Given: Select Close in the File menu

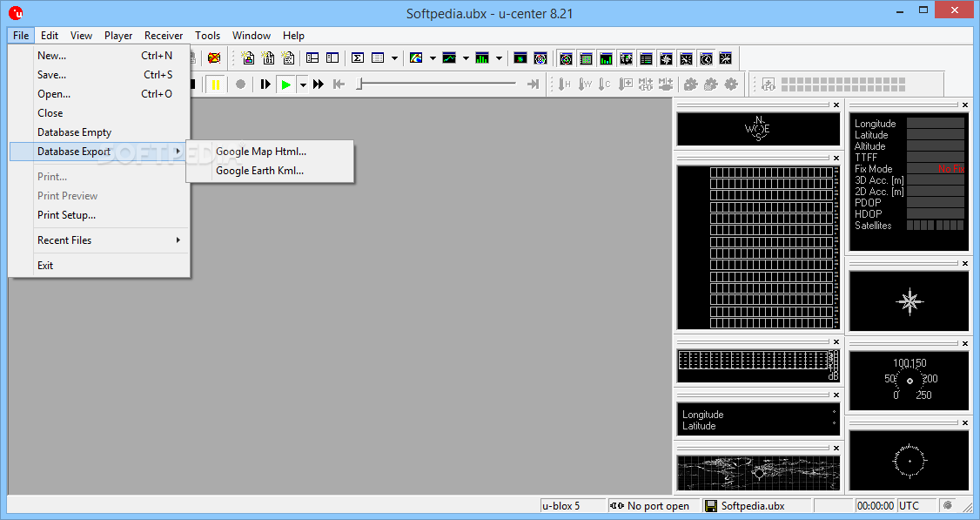Looking at the screenshot, I should (x=99, y=113).
